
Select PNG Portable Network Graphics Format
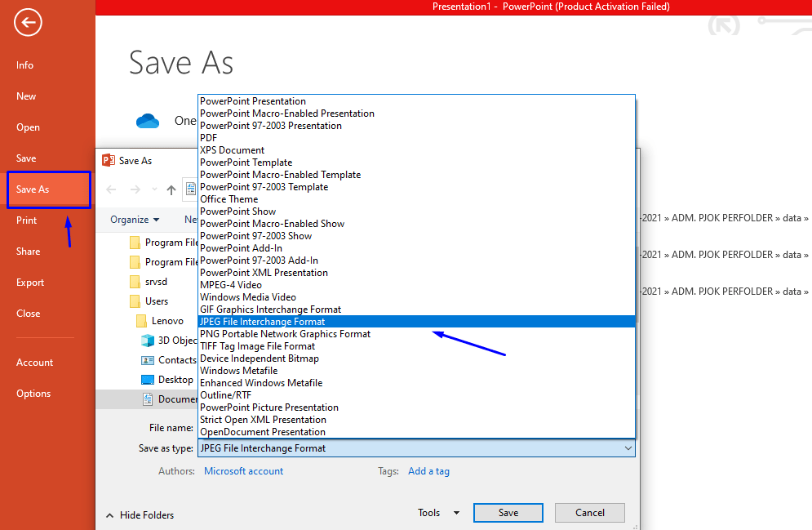285,333
